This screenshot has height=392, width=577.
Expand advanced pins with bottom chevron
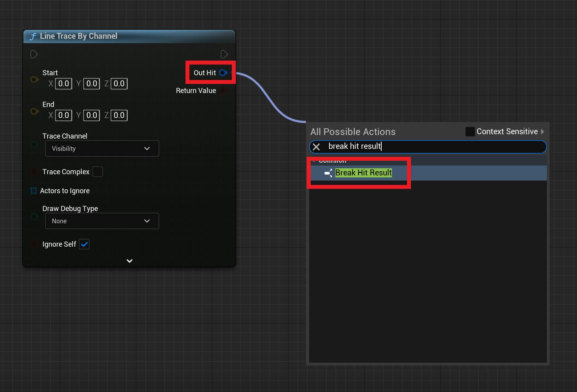[x=130, y=261]
